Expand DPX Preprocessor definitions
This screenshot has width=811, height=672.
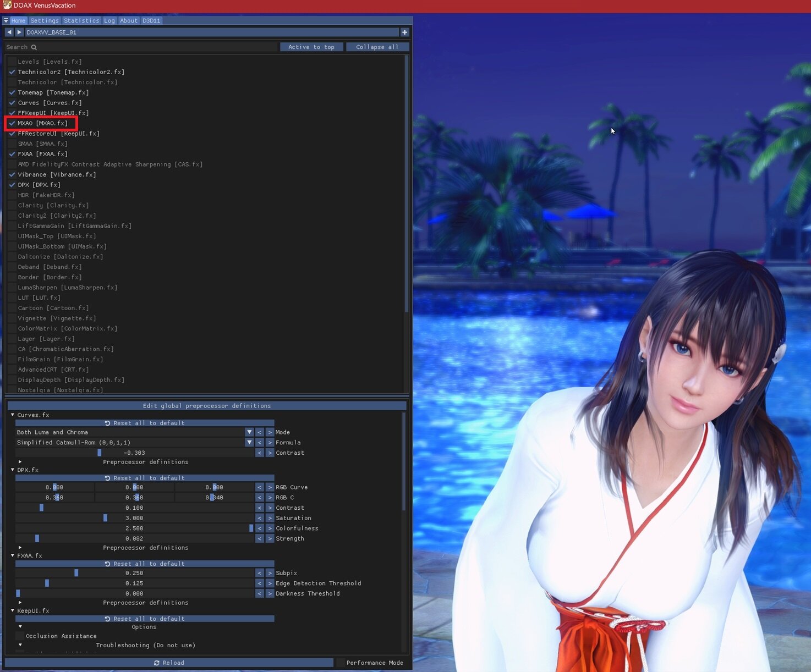pyautogui.click(x=20, y=548)
